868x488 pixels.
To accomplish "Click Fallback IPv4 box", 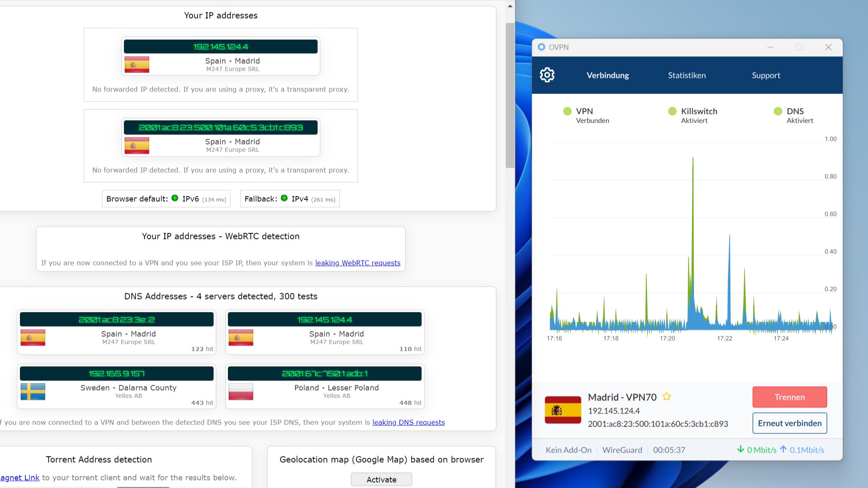I will (x=290, y=199).
